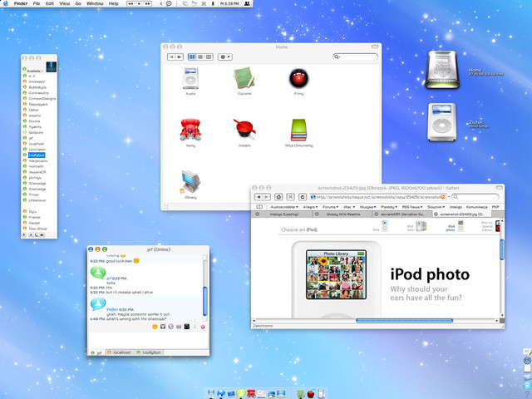Open Finder icon in Dock

coord(211,393)
